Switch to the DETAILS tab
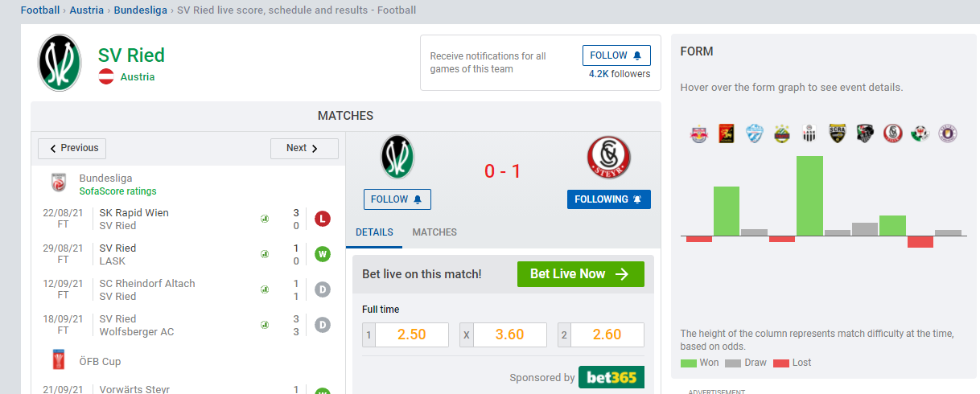Screen dimensions: 980x394 pyautogui.click(x=375, y=232)
